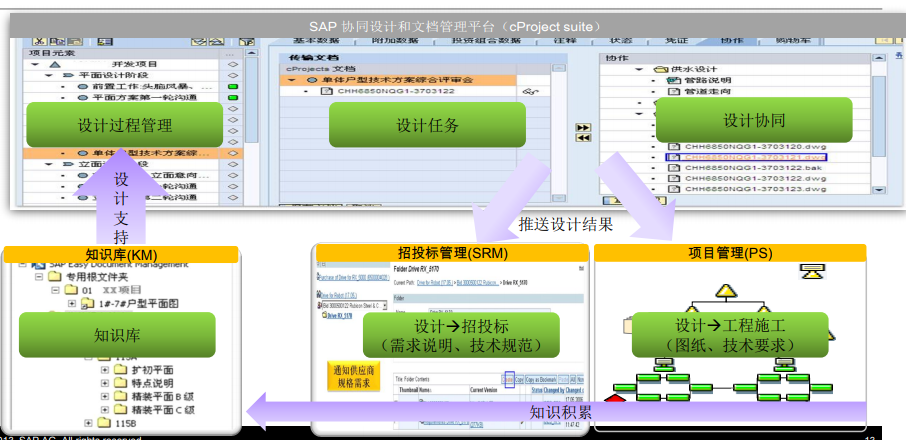This screenshot has width=906, height=440.
Task: Collapse the 01 XX项目 folder node
Action: pyautogui.click(x=55, y=289)
